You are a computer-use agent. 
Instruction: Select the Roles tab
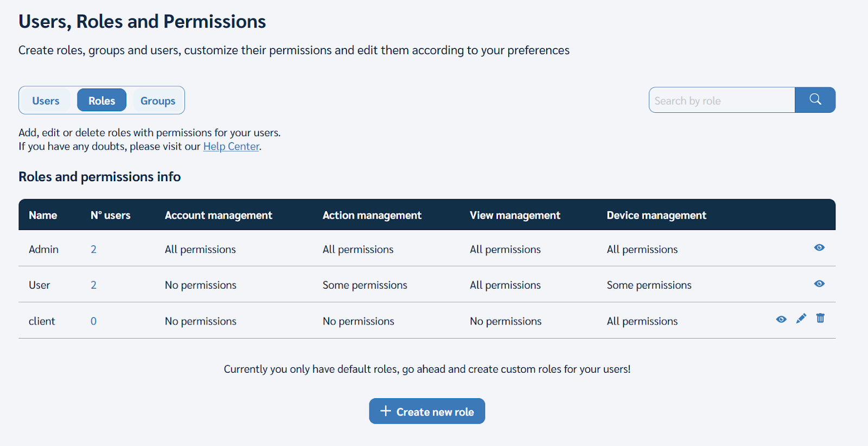coord(101,101)
